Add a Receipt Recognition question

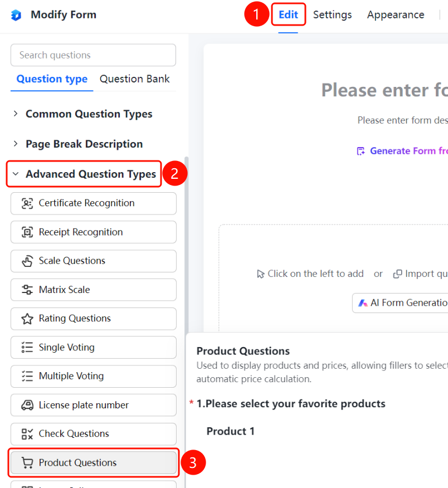tap(94, 232)
